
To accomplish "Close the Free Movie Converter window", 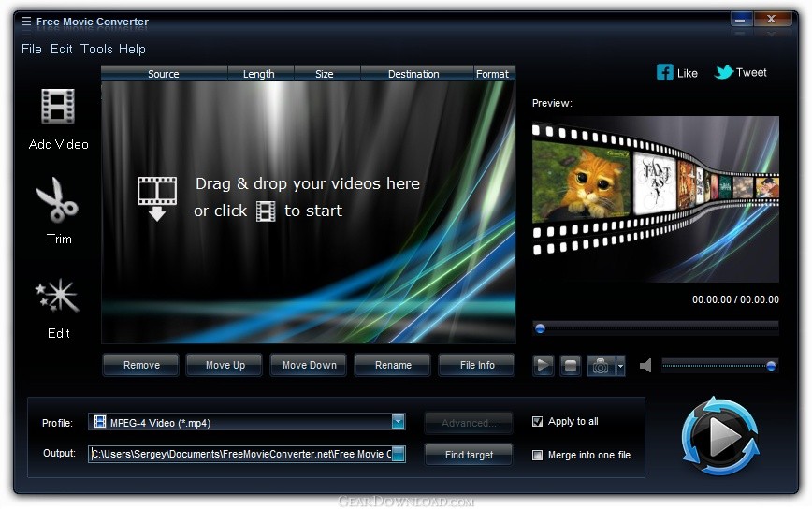I will click(772, 19).
